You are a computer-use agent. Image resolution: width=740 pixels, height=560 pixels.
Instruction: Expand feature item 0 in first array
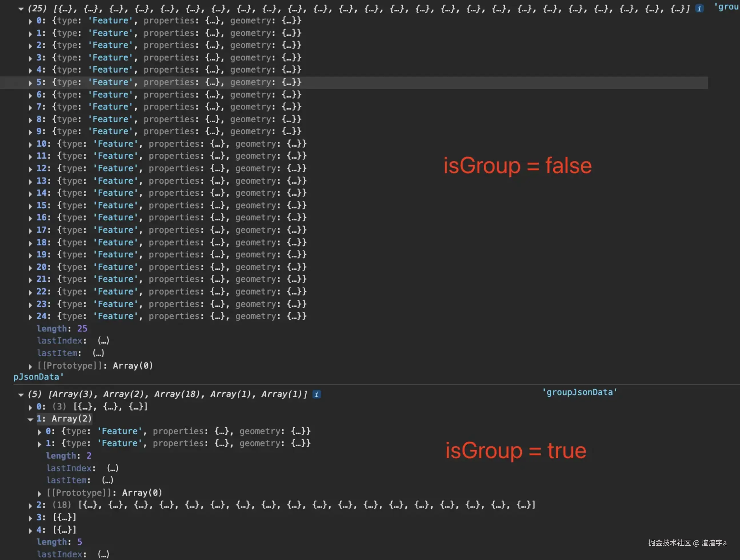pos(31,21)
